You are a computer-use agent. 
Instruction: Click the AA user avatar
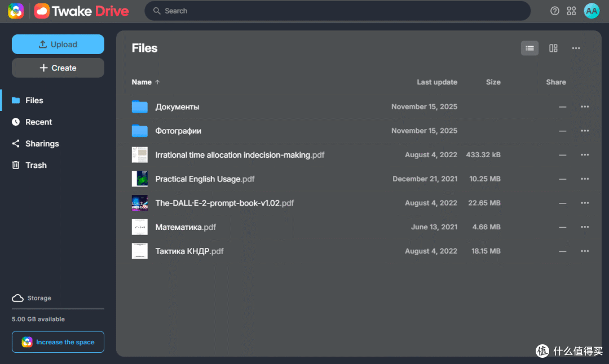point(592,11)
